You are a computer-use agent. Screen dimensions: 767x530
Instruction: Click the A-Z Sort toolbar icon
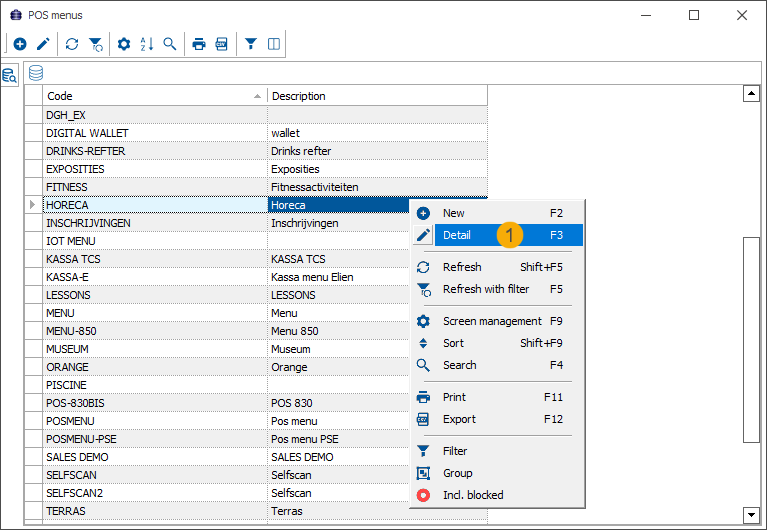(x=147, y=44)
